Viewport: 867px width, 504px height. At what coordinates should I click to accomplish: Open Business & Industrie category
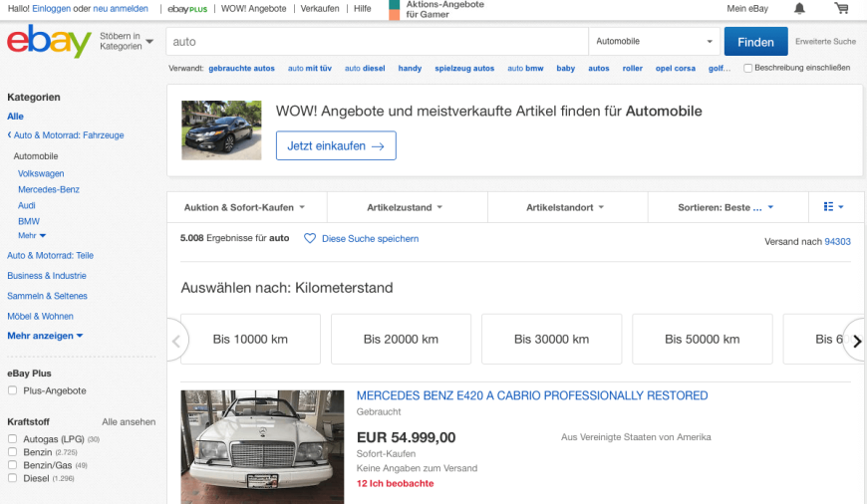pos(47,275)
